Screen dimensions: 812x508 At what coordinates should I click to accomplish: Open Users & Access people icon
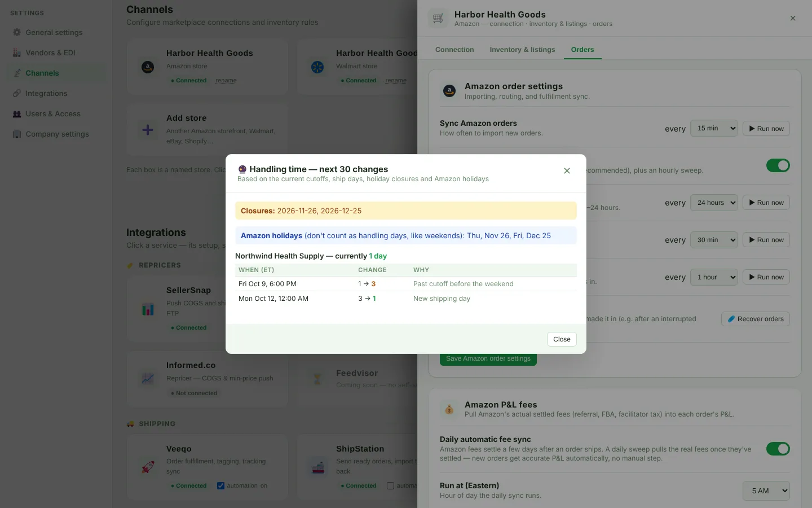17,113
